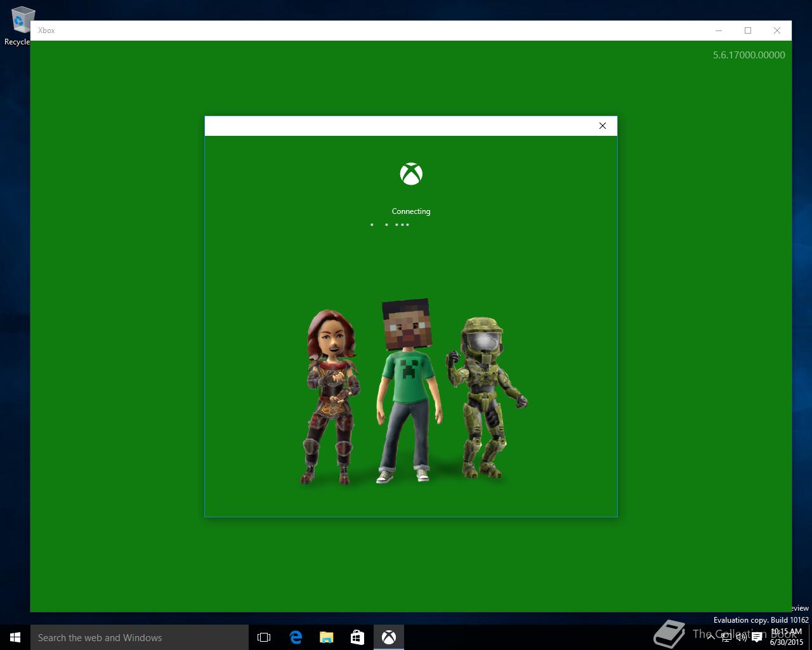Click the "Connecting" status text
Screen dimensions: 812x650
(x=411, y=211)
